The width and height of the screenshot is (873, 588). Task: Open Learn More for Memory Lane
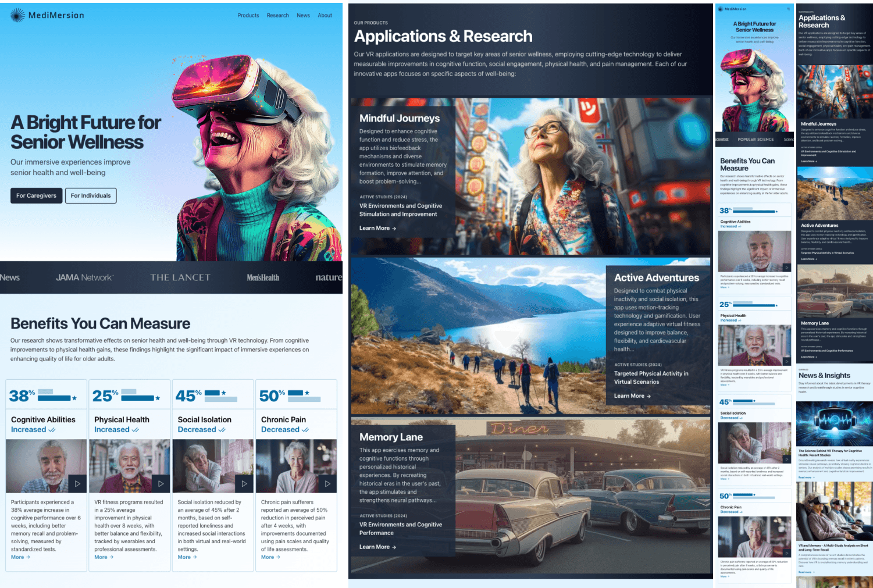377,547
